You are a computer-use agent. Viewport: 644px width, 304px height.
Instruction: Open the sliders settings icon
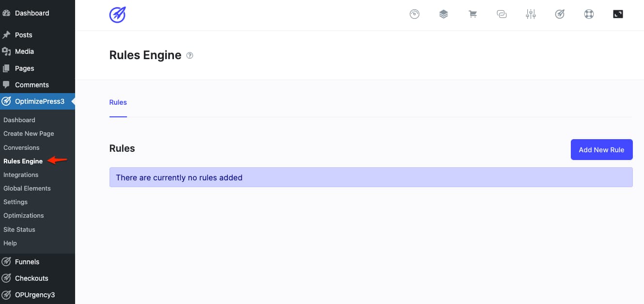pyautogui.click(x=531, y=15)
